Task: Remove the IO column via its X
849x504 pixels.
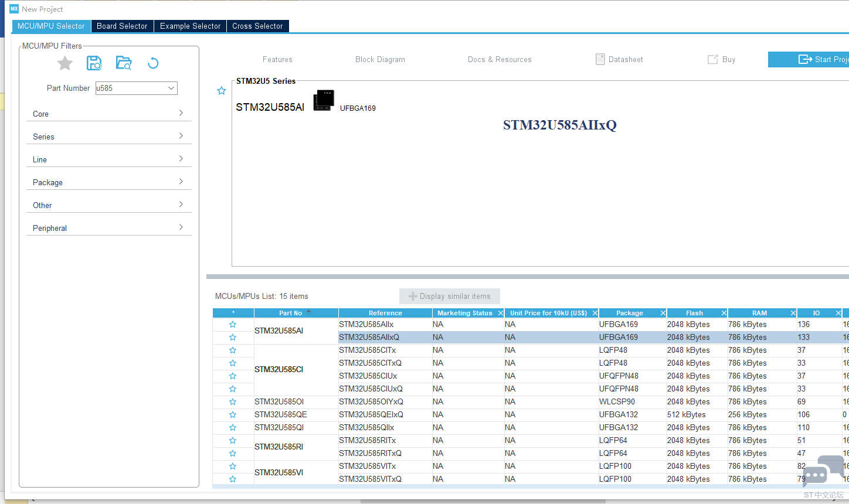Action: (x=838, y=313)
